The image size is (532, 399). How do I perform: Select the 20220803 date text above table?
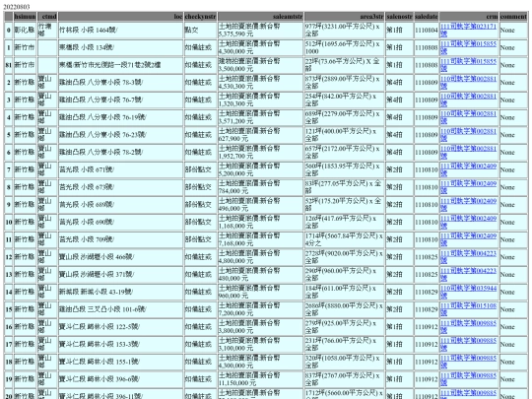click(x=17, y=7)
